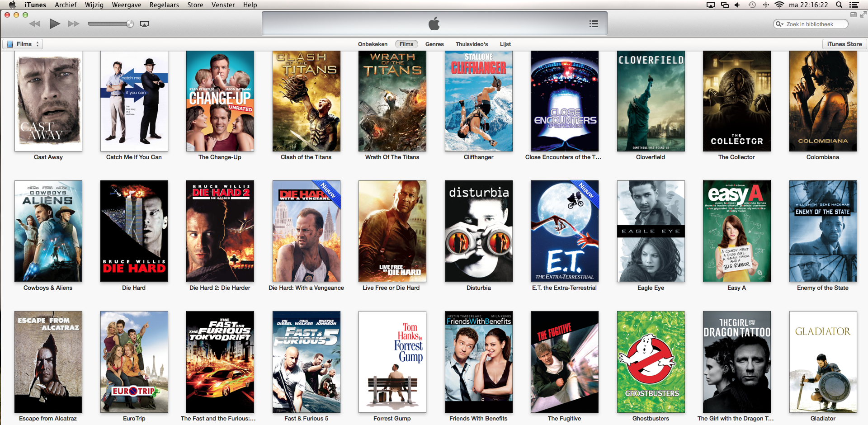Click the Friends With Benefits title
Screen dimensions: 868x425
point(478,418)
